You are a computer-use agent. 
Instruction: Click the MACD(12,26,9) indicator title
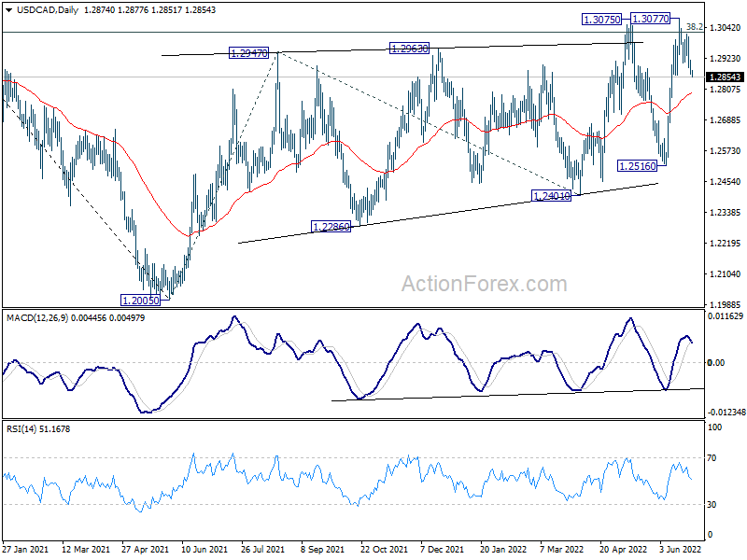click(37, 318)
